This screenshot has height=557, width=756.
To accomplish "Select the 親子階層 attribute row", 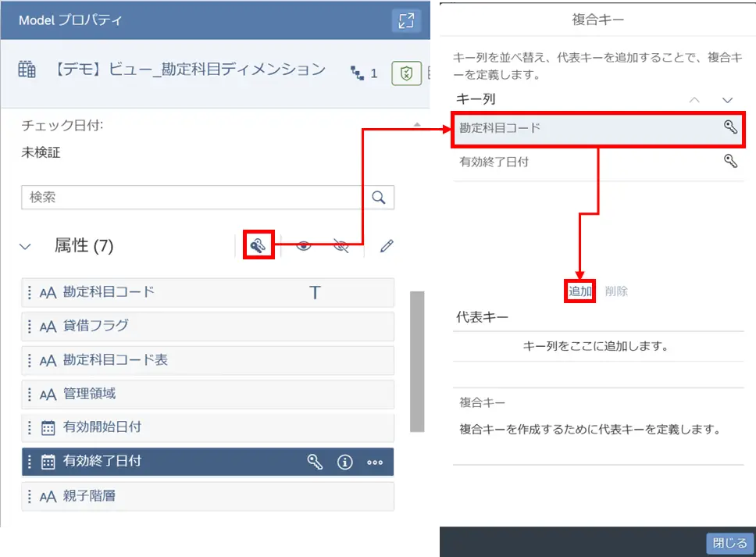I will pos(208,496).
